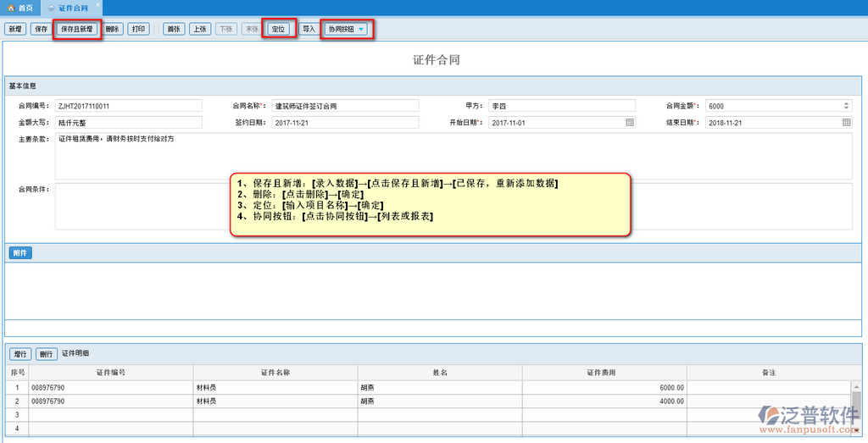868x443 pixels.
Task: Jump to first record with 首张
Action: pyautogui.click(x=174, y=29)
